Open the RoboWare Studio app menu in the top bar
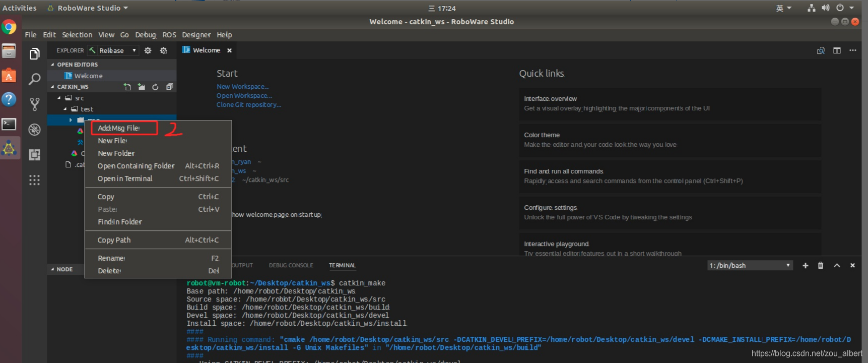 (88, 8)
